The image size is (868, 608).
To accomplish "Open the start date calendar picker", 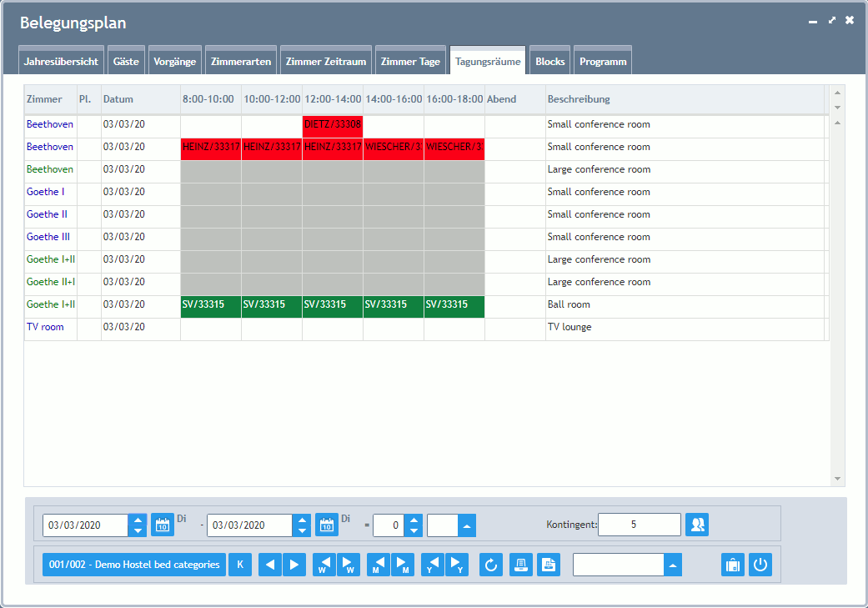I will pyautogui.click(x=163, y=525).
